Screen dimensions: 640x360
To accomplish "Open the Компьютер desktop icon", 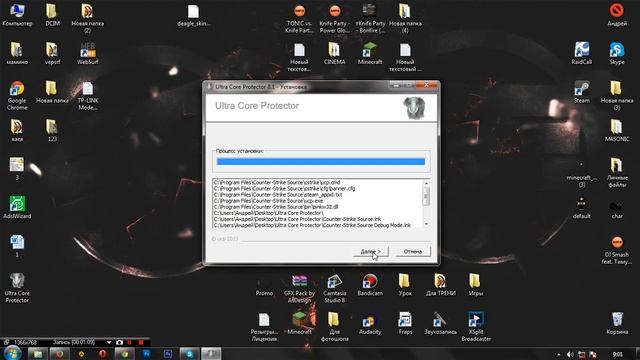I will coord(17,15).
